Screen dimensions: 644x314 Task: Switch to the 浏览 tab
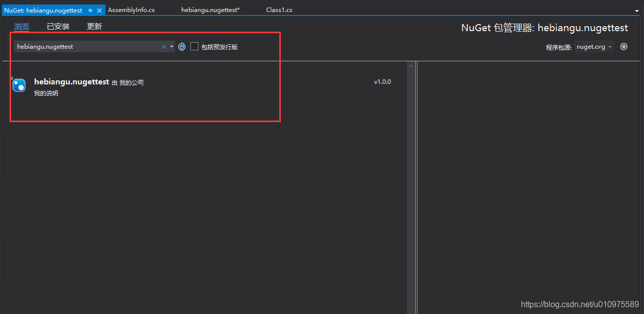[x=22, y=27]
